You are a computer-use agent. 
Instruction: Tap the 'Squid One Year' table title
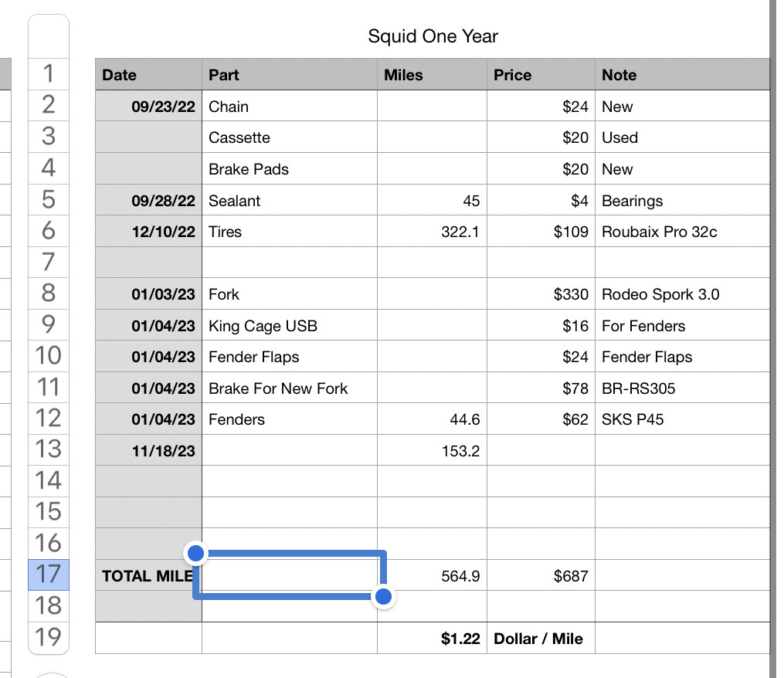[433, 36]
